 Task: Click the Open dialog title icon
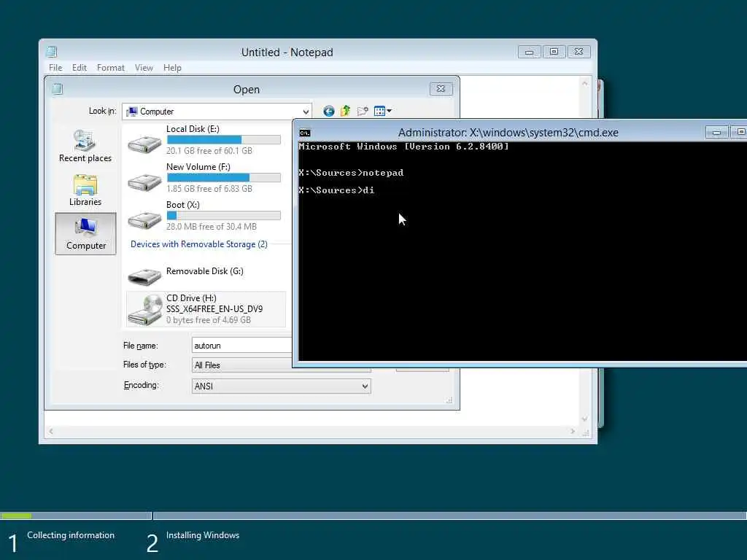click(x=57, y=88)
